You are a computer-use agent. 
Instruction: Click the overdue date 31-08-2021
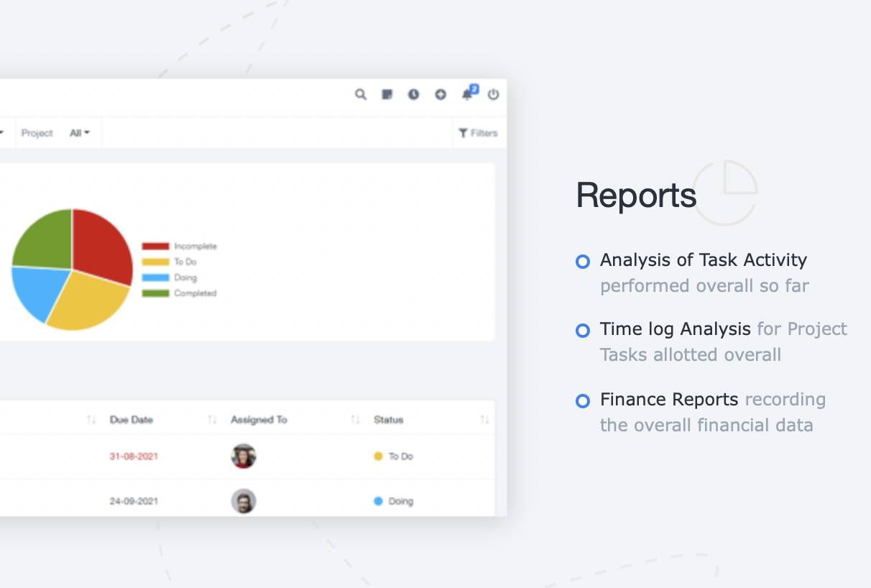134,456
